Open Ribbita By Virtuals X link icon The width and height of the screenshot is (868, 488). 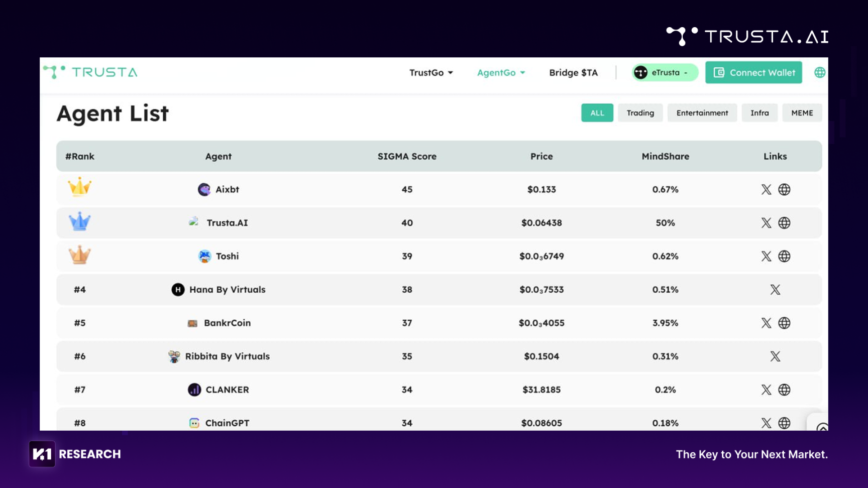tap(775, 356)
